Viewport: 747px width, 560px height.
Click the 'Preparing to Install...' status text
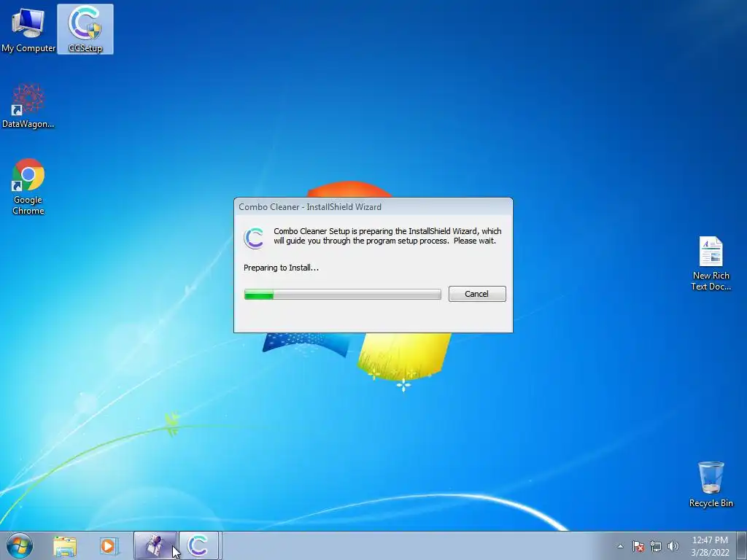click(281, 268)
